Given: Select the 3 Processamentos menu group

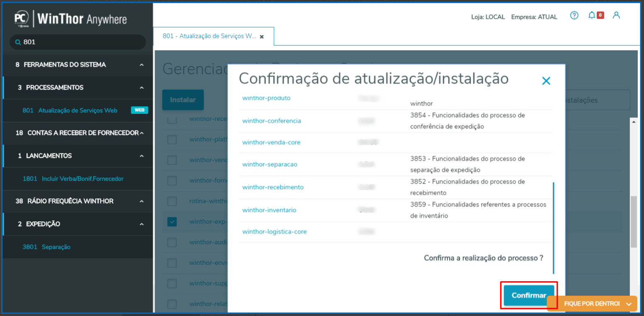Looking at the screenshot, I should [x=78, y=88].
